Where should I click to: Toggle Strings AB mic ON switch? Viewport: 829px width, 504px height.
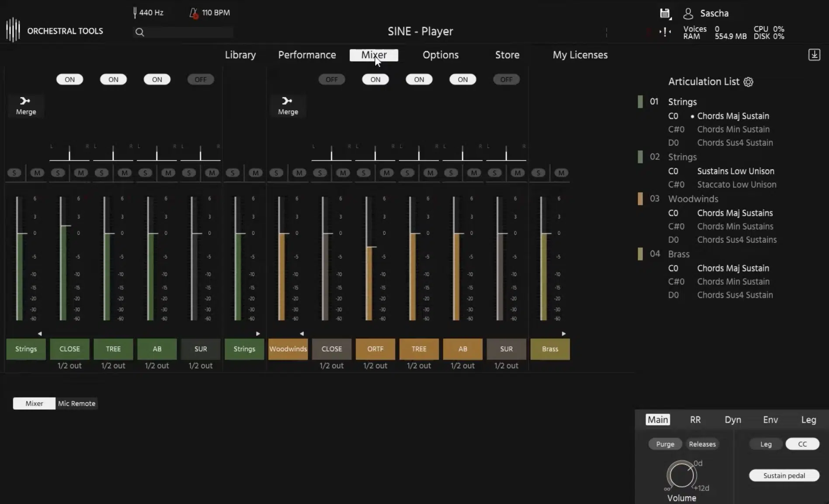pyautogui.click(x=157, y=79)
